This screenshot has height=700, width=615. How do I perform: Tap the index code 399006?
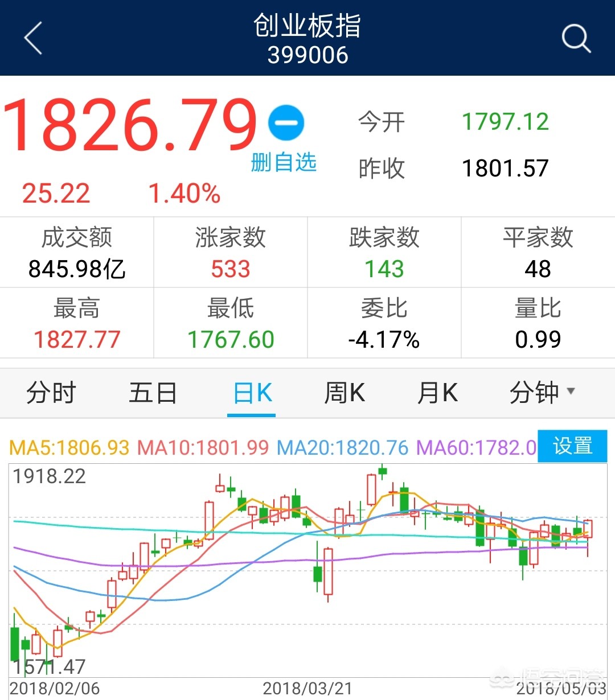tap(307, 55)
